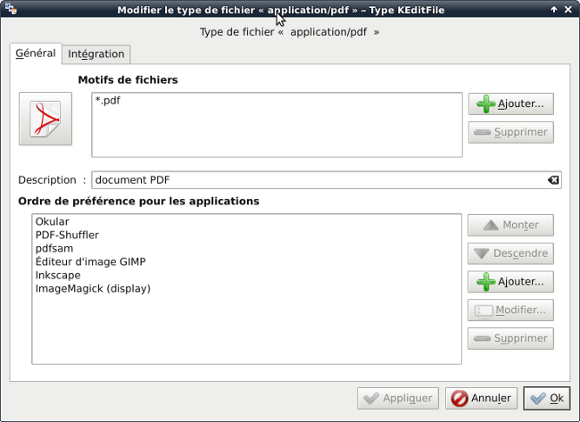Select the *.pdf pattern entry

(x=108, y=100)
